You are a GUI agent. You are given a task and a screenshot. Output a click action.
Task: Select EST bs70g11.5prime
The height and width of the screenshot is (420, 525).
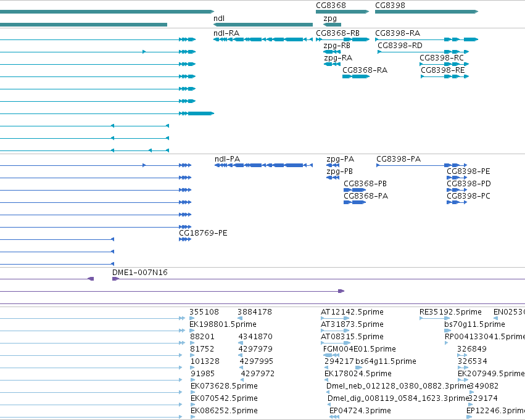[475, 324]
